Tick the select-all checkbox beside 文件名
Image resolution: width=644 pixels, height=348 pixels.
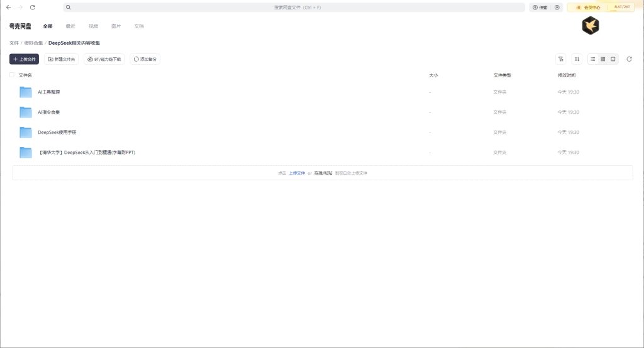tap(12, 75)
